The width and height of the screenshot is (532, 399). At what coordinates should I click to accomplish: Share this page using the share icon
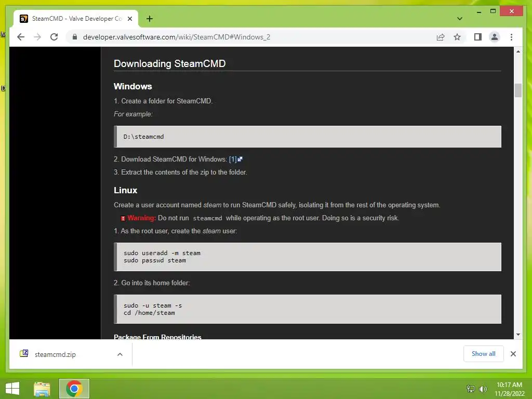441,37
